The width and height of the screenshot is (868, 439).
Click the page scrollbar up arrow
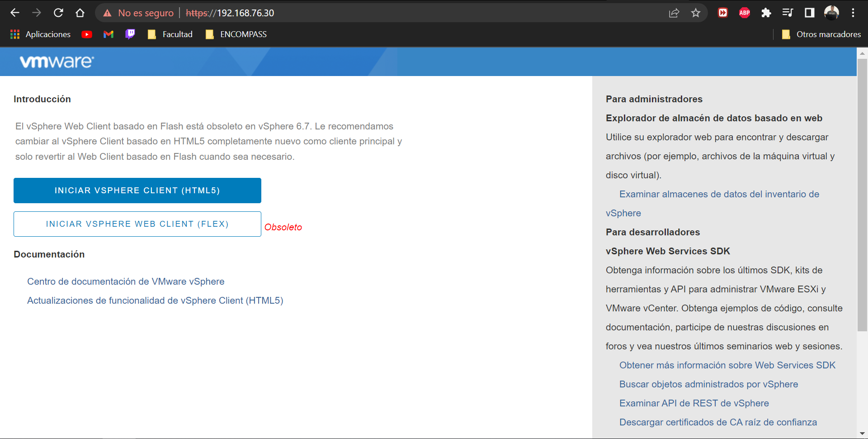[x=862, y=53]
